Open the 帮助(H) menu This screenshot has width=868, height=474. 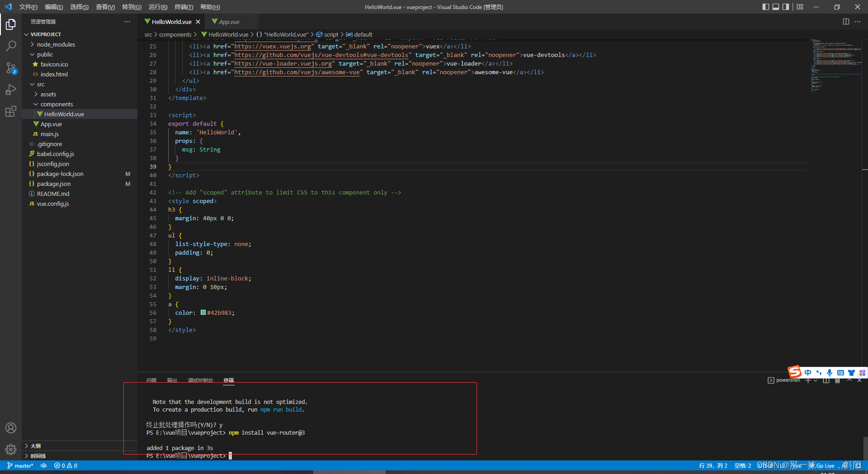pyautogui.click(x=210, y=7)
